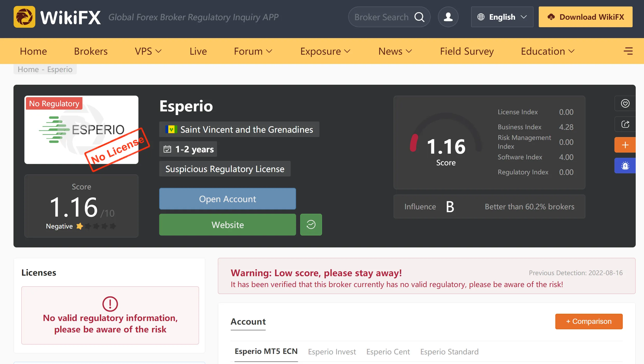Expand the Exposure menu
644x364 pixels.
[325, 51]
